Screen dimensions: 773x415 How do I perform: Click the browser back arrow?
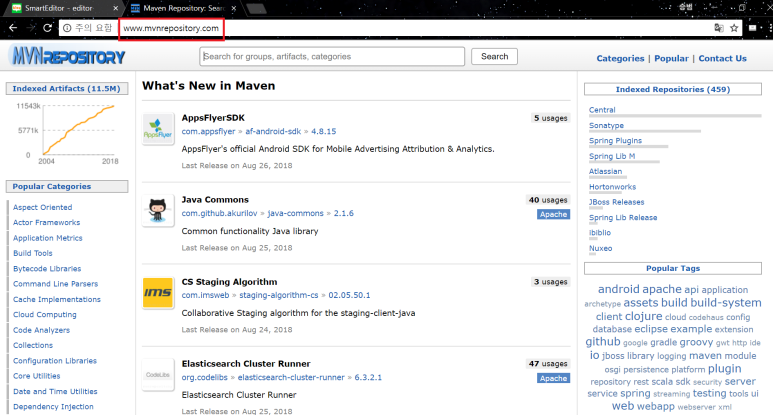click(13, 28)
